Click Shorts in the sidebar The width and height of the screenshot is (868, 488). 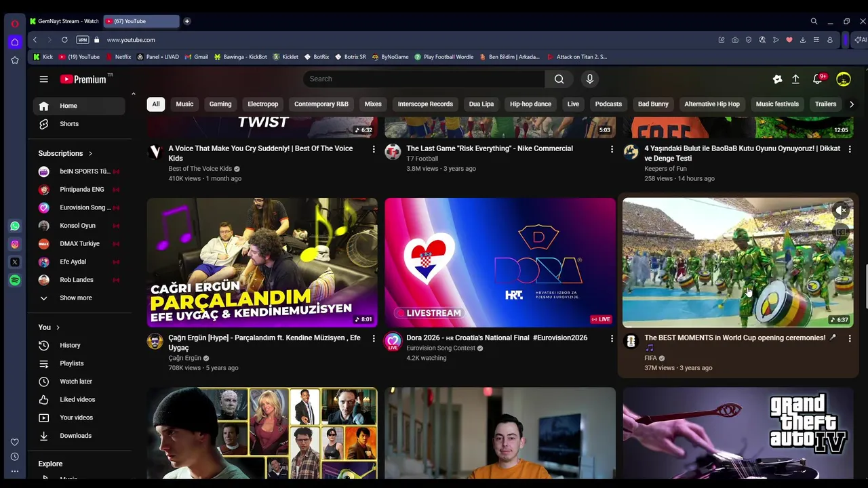(x=79, y=124)
